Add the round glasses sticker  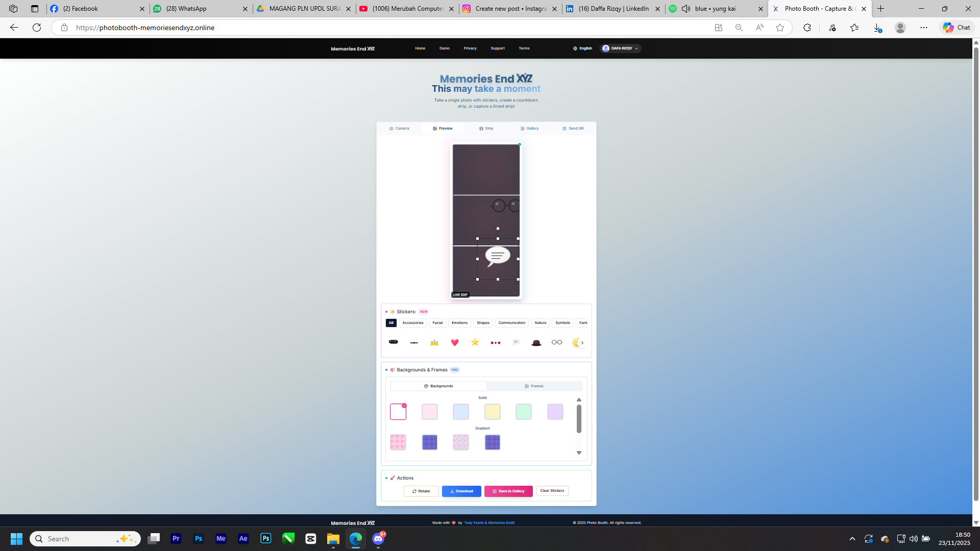tap(556, 342)
